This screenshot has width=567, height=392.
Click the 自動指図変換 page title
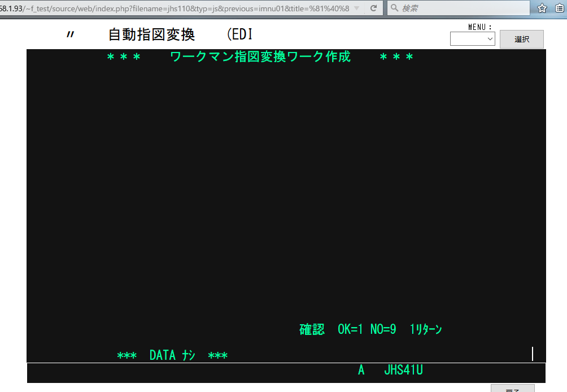151,34
